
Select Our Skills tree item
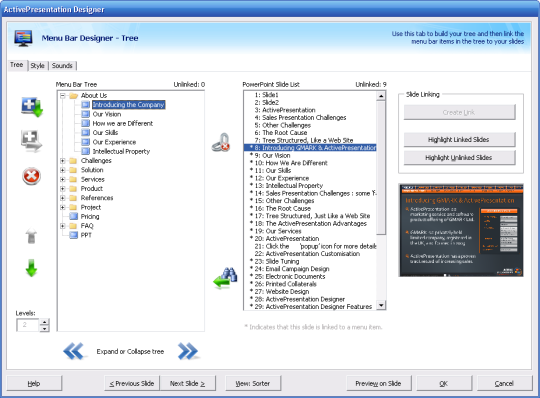(105, 133)
